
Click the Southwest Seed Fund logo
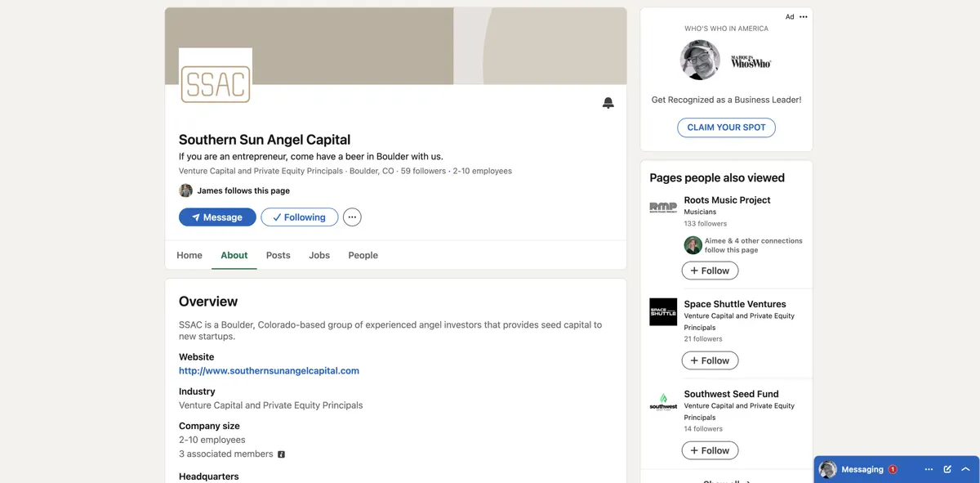tap(663, 401)
